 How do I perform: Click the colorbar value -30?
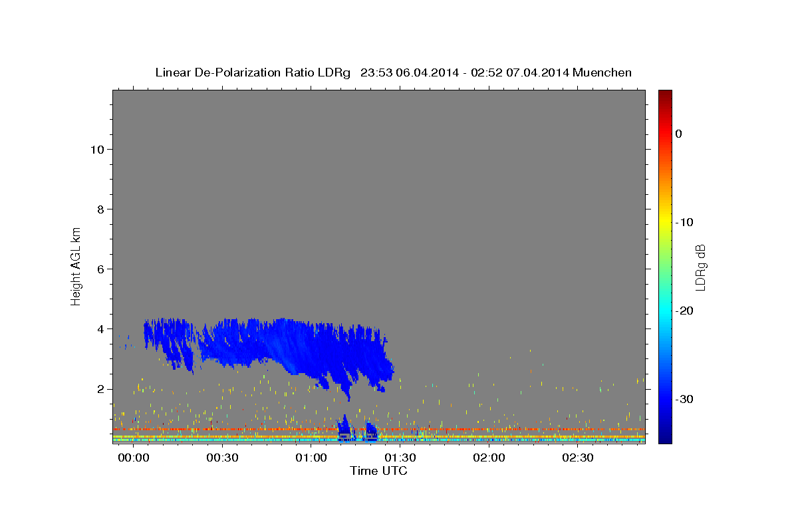[684, 399]
